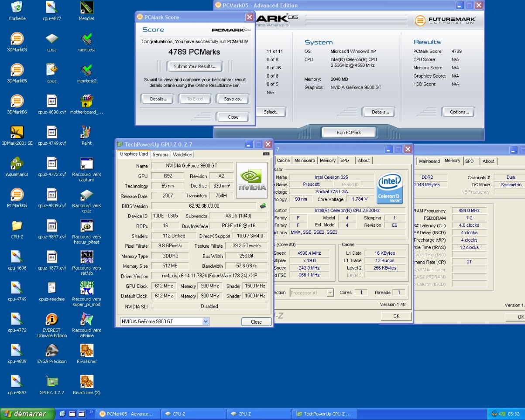Launch MemSet desktop icon
The height and width of the screenshot is (420, 525).
coord(86,7)
